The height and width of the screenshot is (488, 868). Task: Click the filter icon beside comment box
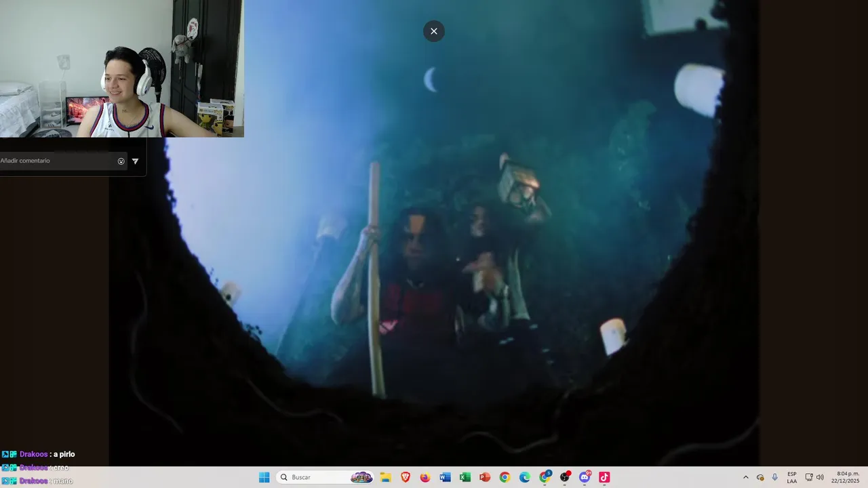point(135,161)
